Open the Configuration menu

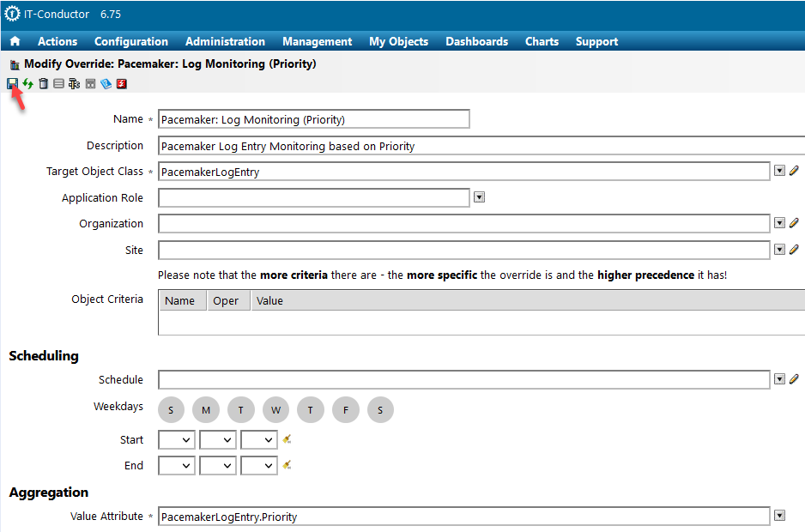(131, 41)
